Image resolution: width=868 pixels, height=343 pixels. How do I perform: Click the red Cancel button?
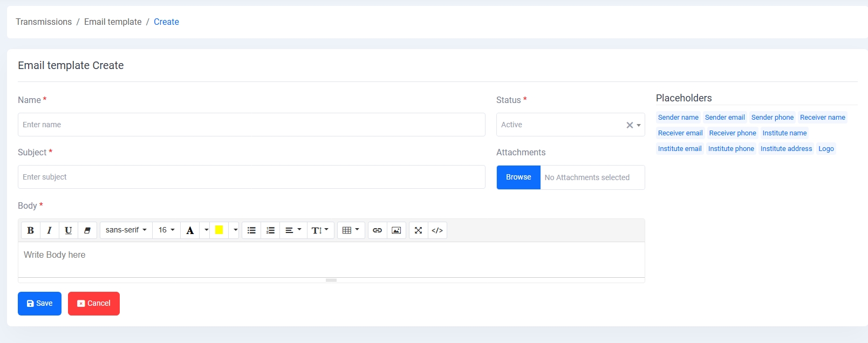pyautogui.click(x=94, y=304)
